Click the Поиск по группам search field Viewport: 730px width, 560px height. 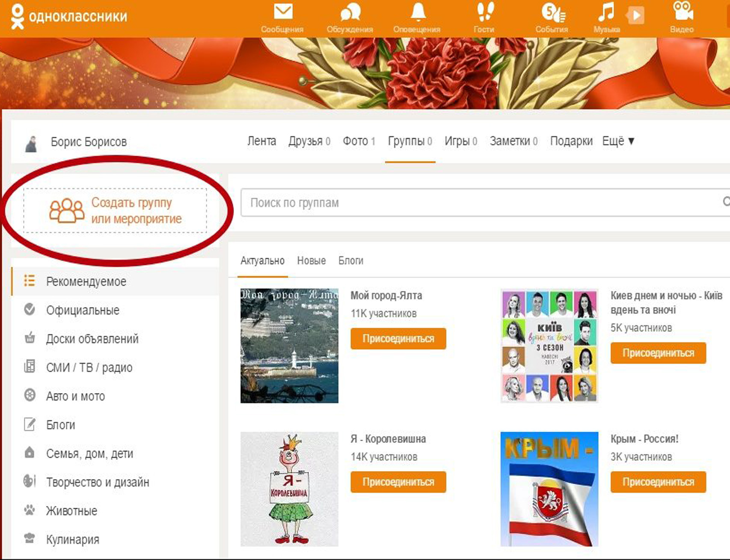(479, 203)
